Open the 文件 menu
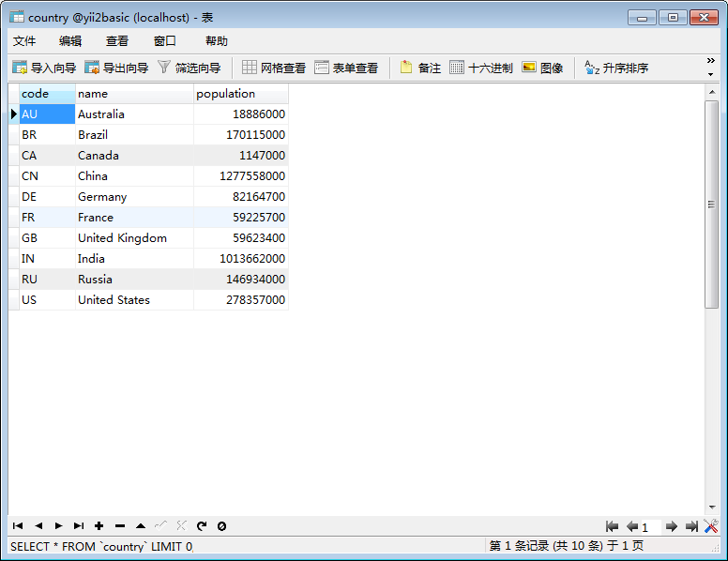 [24, 41]
